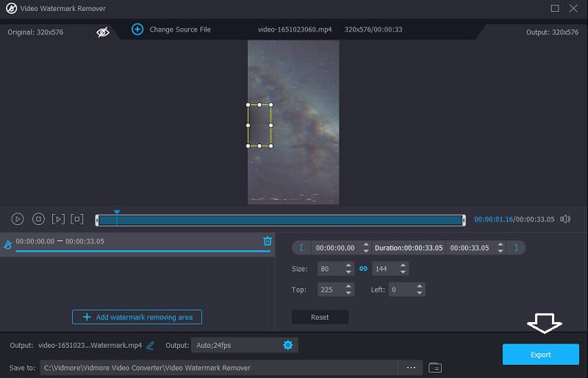
Task: Set start point with left bracket
Action: pos(301,248)
